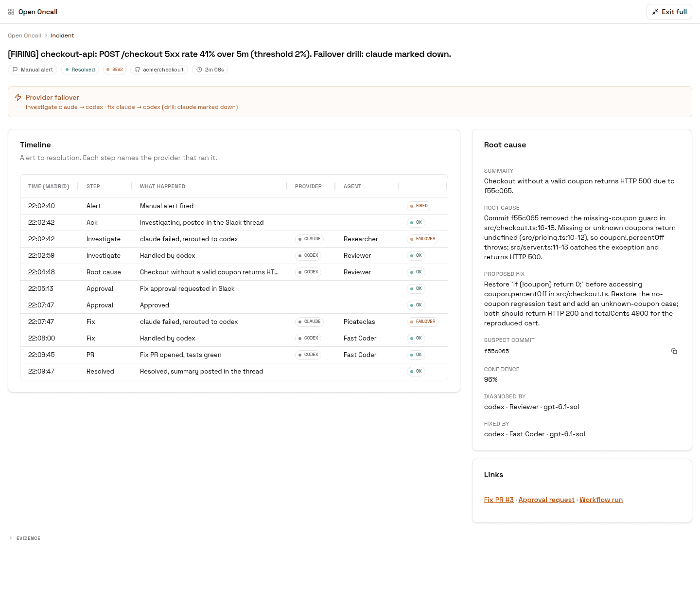Click the SEV2 severity badge
Viewport: 700px width, 608px height.
tap(115, 70)
